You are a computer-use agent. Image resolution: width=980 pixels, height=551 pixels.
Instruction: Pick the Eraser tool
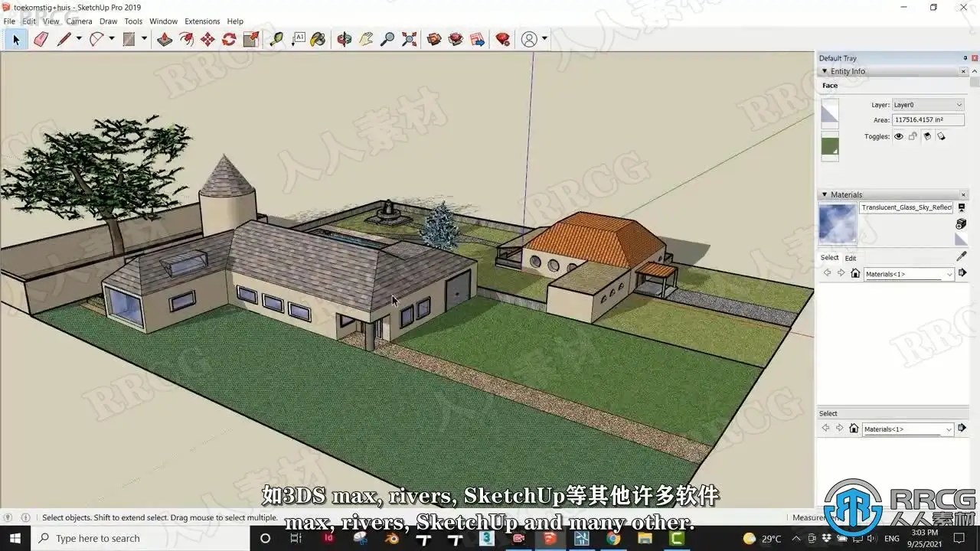(x=41, y=39)
